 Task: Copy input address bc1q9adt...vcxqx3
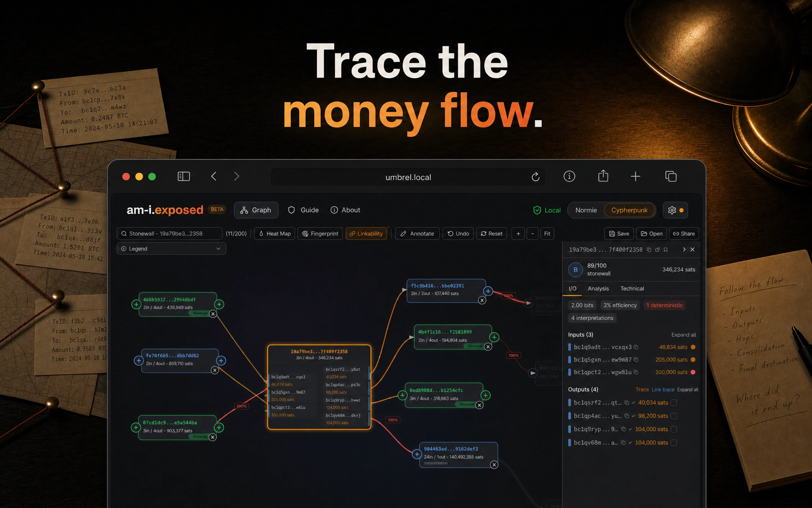(636, 347)
